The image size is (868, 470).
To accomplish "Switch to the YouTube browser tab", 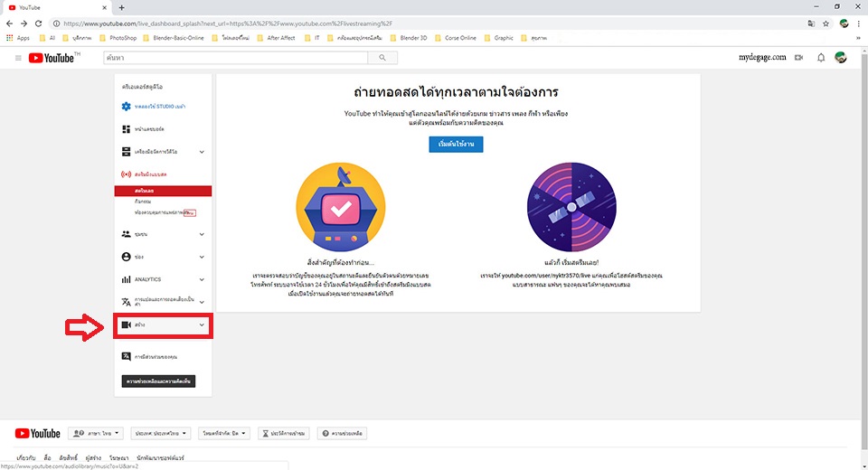I will click(x=56, y=8).
